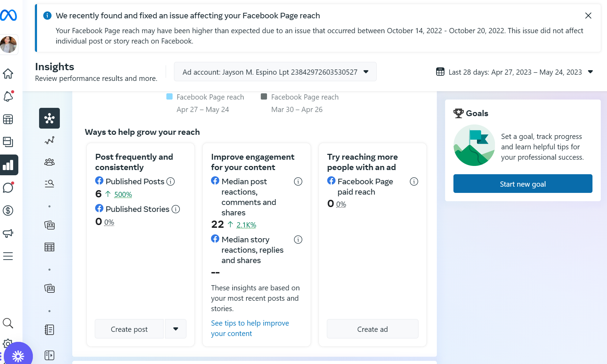
Task: Open the All tools hamburger menu
Action: [x=8, y=256]
